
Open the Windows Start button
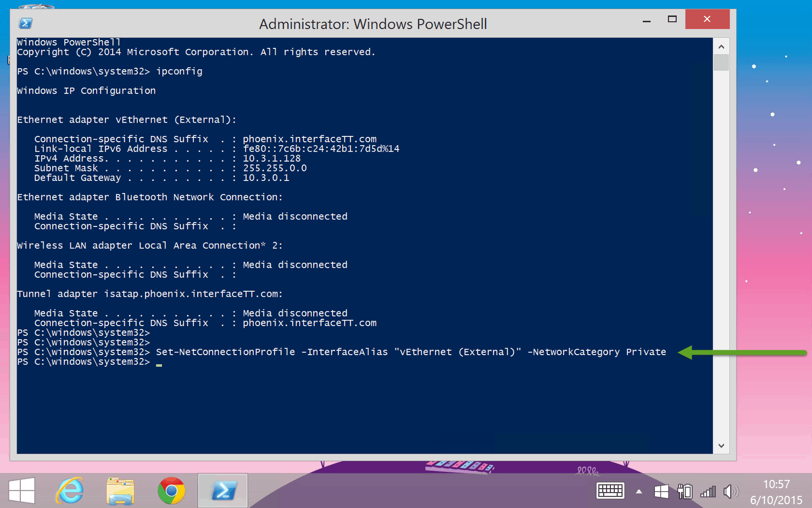[22, 490]
